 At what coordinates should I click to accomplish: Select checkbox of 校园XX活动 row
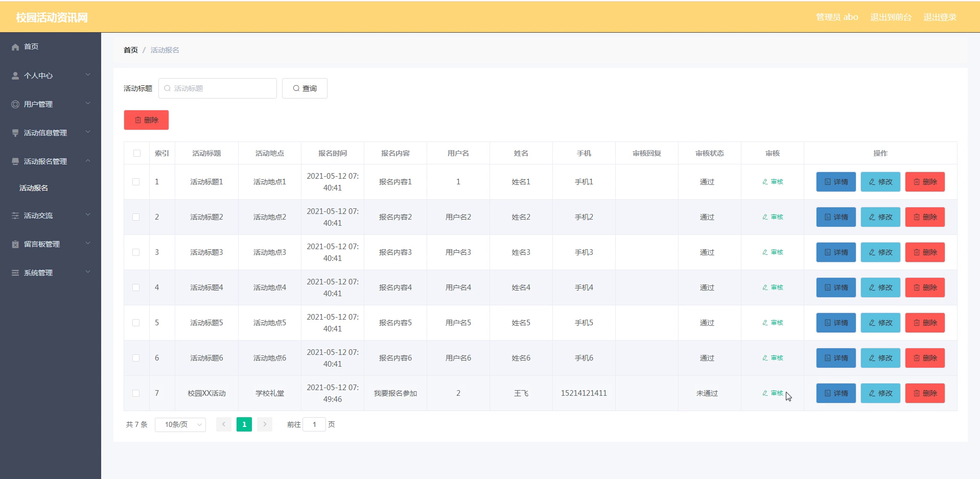point(136,393)
